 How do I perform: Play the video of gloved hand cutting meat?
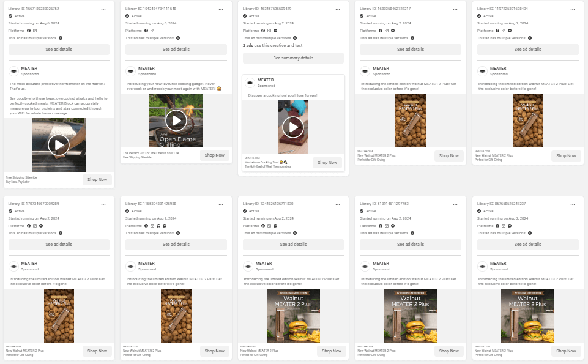coord(293,127)
